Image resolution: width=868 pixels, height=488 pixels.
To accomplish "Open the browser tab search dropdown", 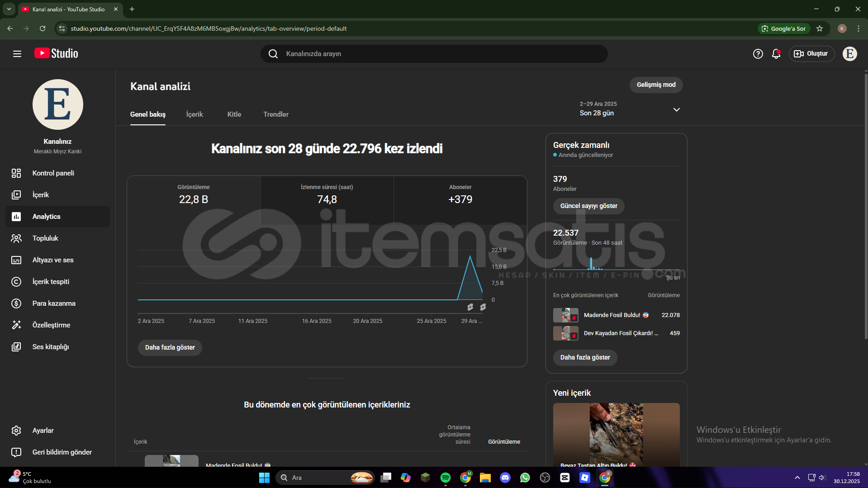I will (x=9, y=9).
